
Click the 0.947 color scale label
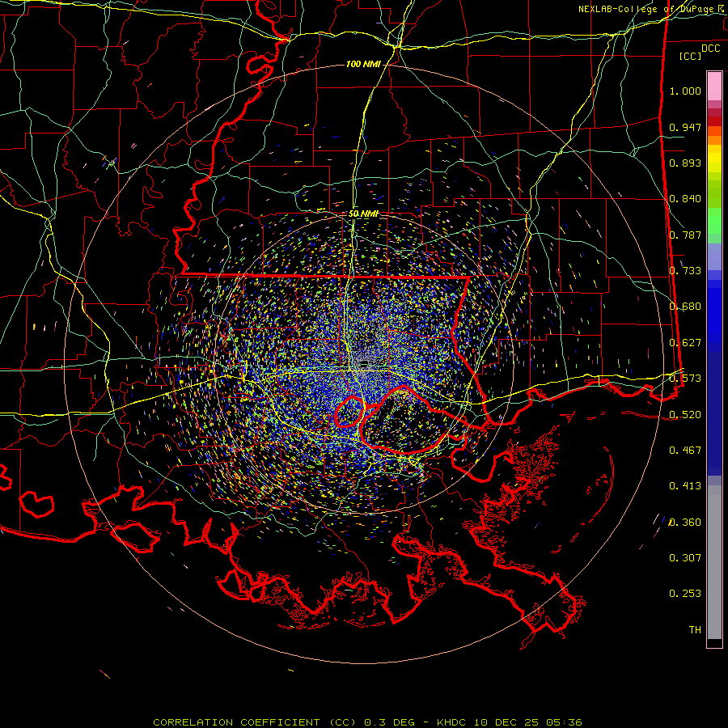(x=685, y=127)
